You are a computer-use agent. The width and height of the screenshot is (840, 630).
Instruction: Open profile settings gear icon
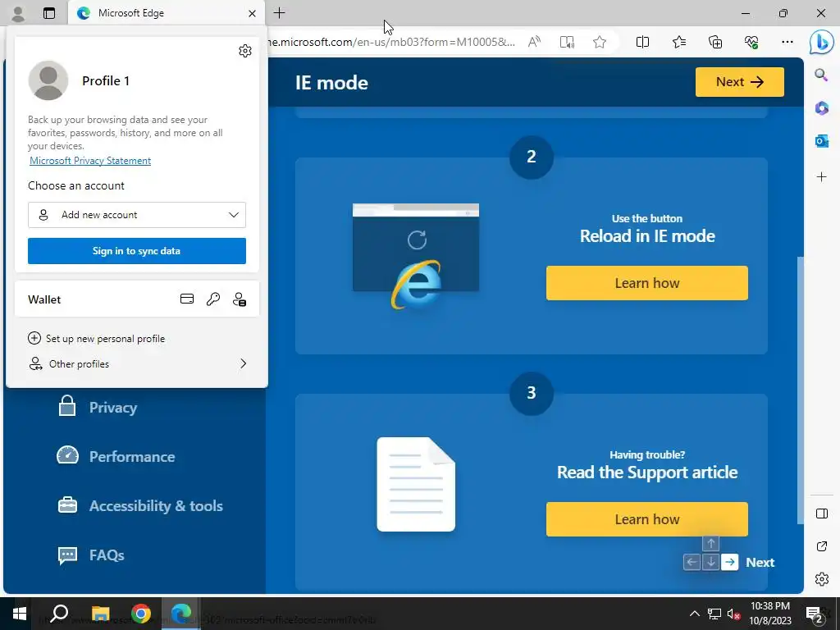(244, 51)
